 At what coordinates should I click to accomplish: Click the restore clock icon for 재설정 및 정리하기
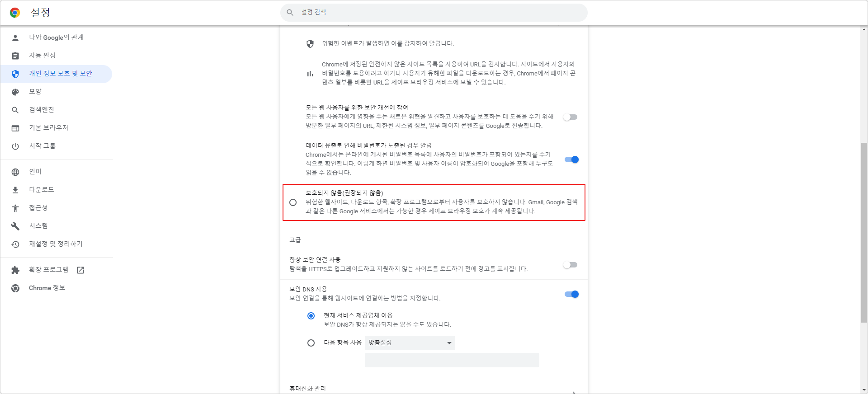pos(15,244)
